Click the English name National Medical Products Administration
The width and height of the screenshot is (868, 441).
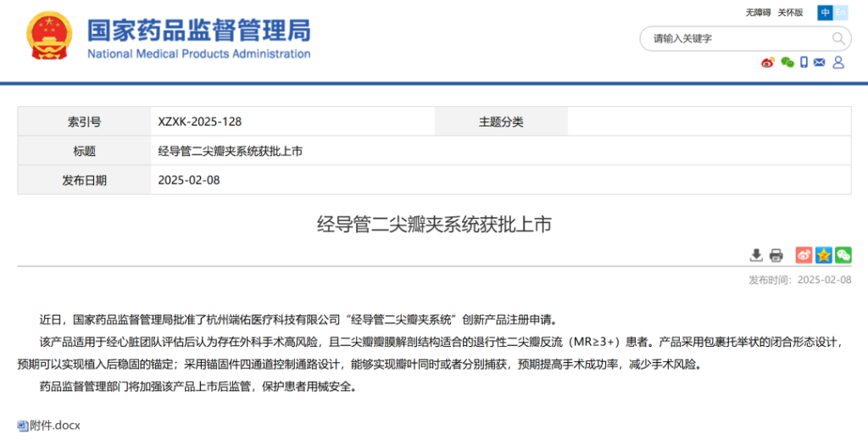coord(198,53)
